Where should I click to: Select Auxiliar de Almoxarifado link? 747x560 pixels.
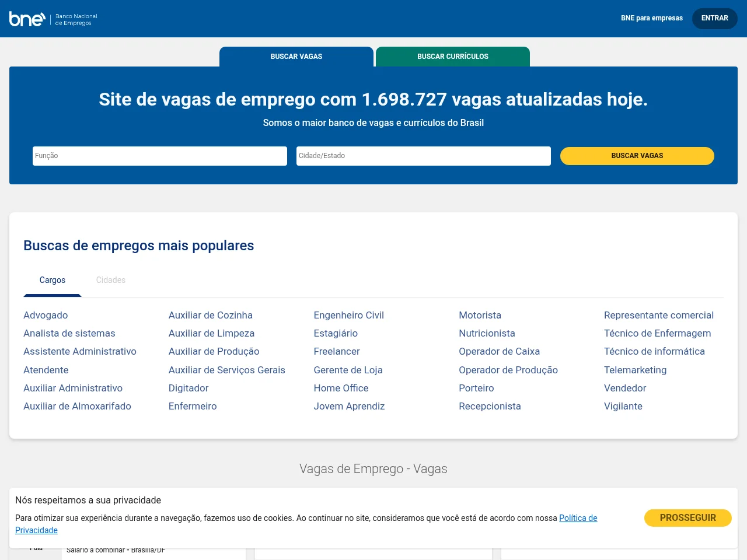[x=77, y=406]
